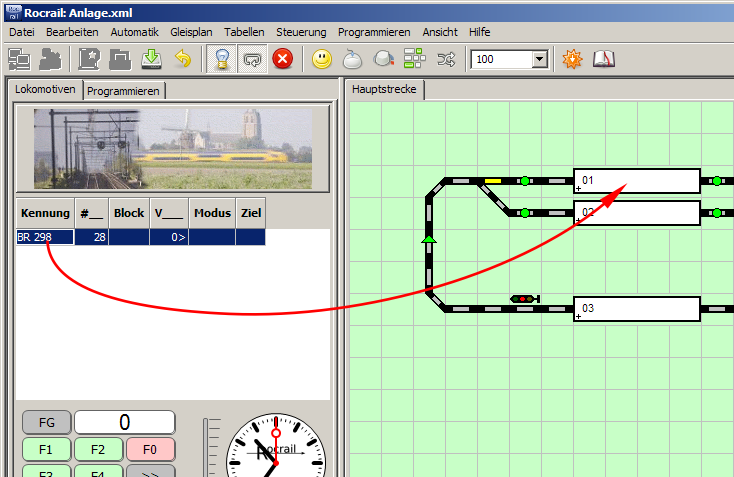This screenshot has width=734, height=477.
Task: Click the shuffle crossed arrows icon
Action: click(x=445, y=59)
